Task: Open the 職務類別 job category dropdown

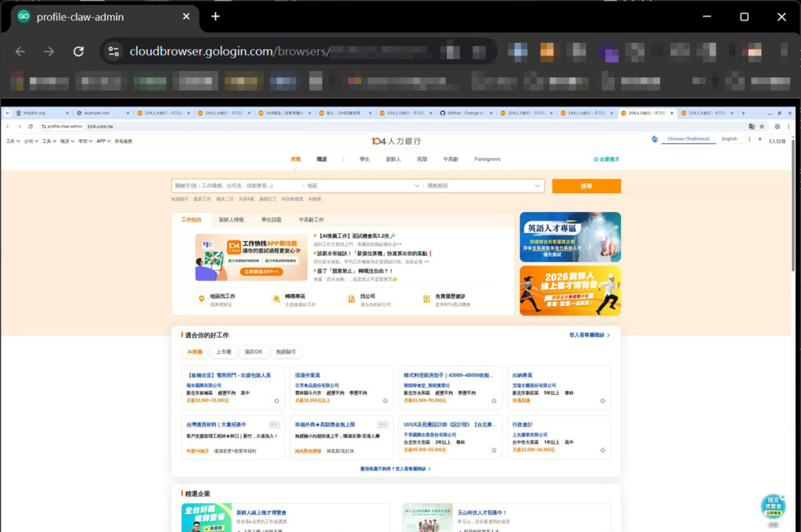Action: (x=483, y=186)
